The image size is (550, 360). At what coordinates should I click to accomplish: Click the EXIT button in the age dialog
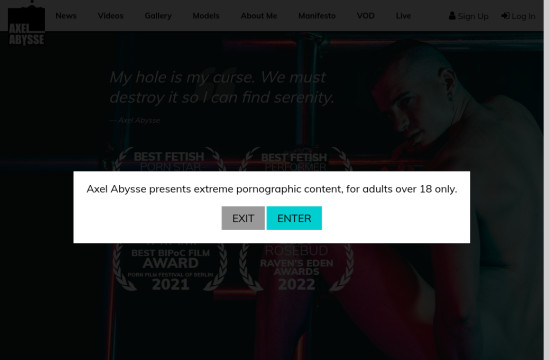coord(243,218)
